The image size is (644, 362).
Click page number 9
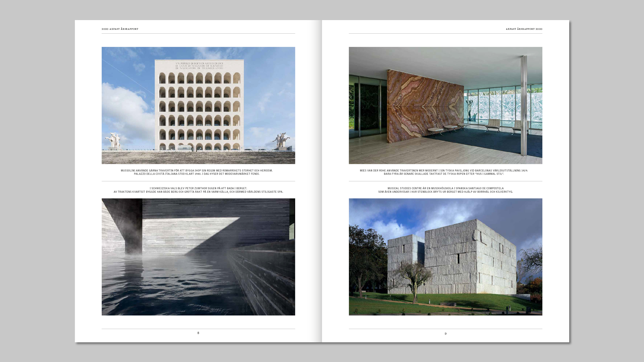pos(446,333)
